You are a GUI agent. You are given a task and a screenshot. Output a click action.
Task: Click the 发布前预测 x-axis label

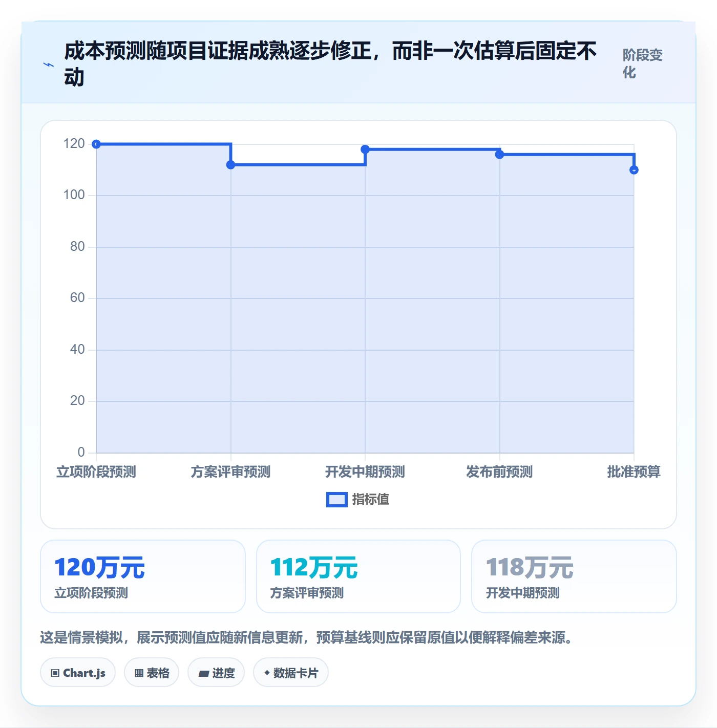click(x=499, y=472)
